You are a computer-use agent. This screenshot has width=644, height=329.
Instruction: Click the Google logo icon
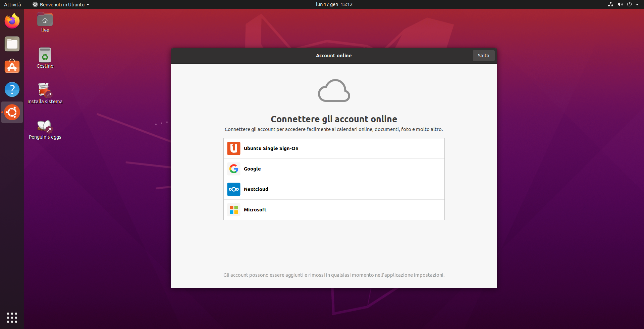coord(234,169)
